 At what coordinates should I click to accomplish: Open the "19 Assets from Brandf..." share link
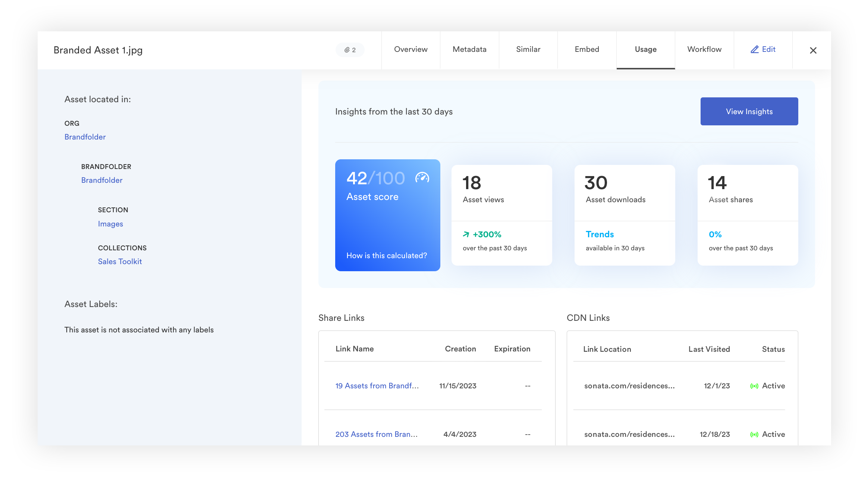coord(377,386)
